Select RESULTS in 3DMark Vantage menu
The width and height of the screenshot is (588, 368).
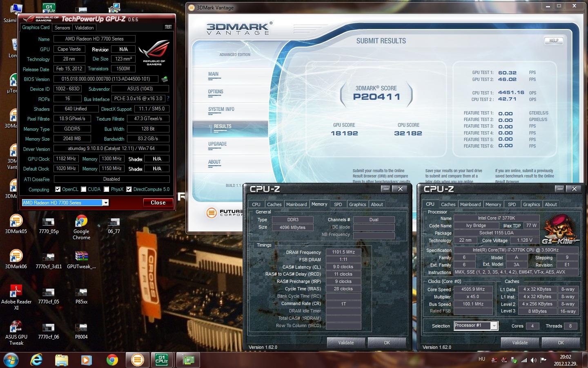223,126
